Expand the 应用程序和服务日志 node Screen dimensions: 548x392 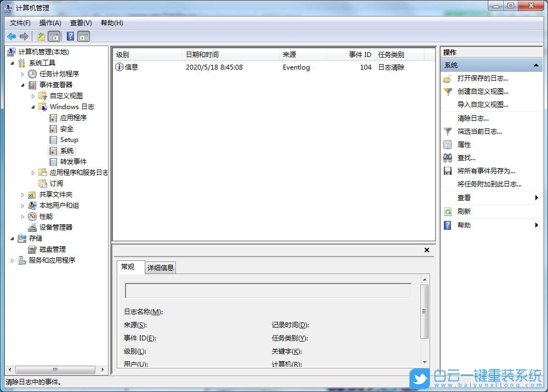click(x=34, y=172)
